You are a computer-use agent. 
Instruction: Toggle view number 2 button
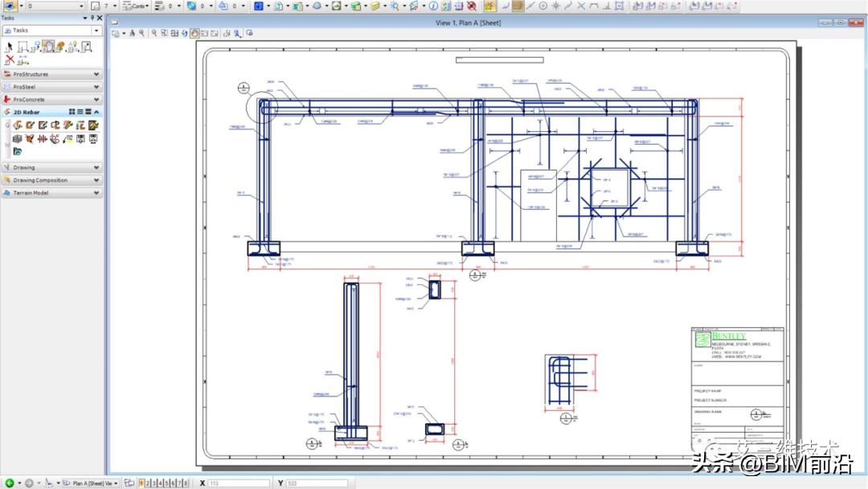[x=148, y=483]
